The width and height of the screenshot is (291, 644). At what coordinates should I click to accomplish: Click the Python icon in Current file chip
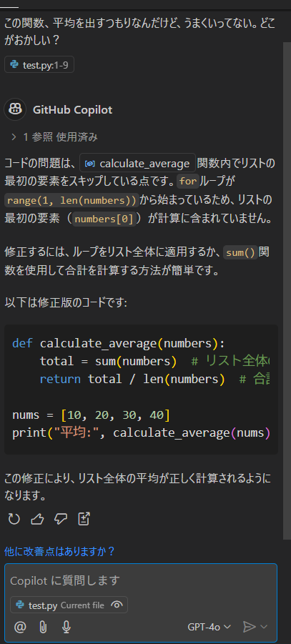pos(20,605)
